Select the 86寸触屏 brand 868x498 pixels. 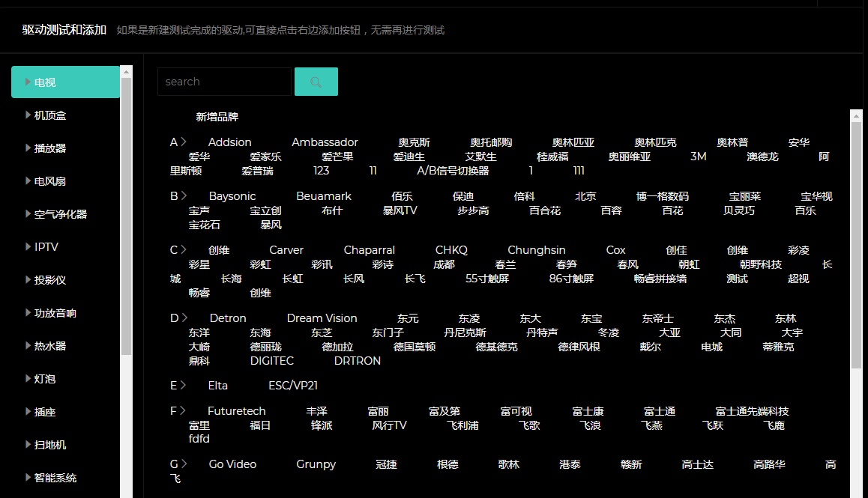point(571,279)
